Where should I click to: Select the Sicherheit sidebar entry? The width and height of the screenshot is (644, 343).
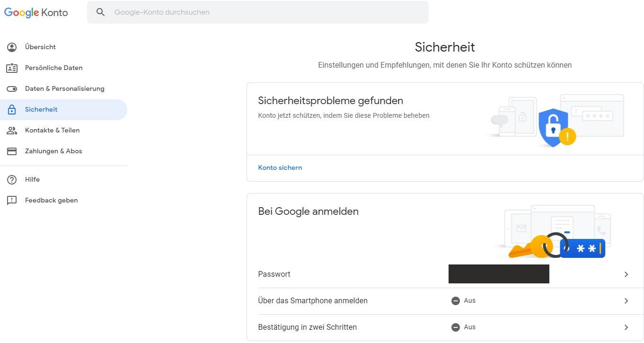pos(63,109)
